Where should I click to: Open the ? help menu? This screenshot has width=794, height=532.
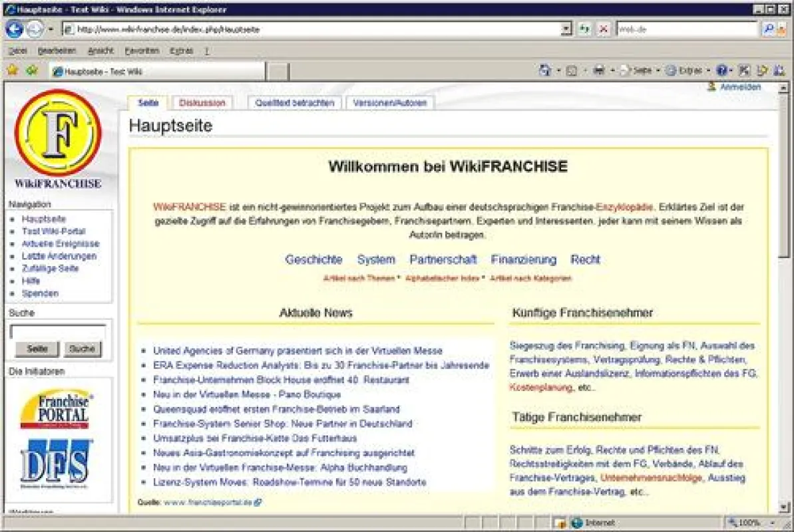pyautogui.click(x=206, y=51)
